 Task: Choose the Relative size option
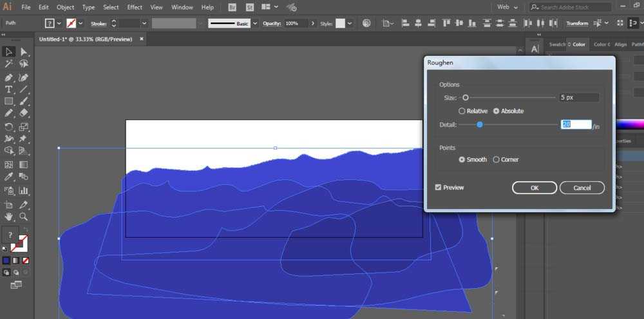462,111
